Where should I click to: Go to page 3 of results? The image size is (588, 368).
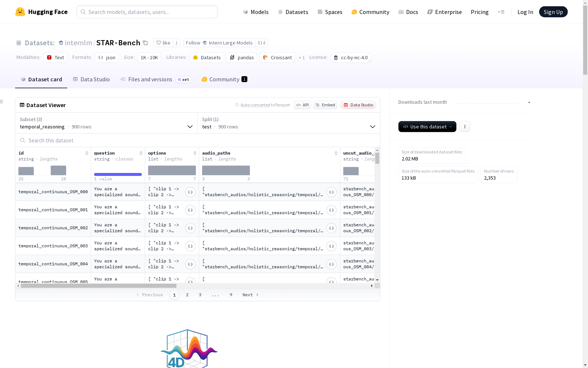(200, 295)
